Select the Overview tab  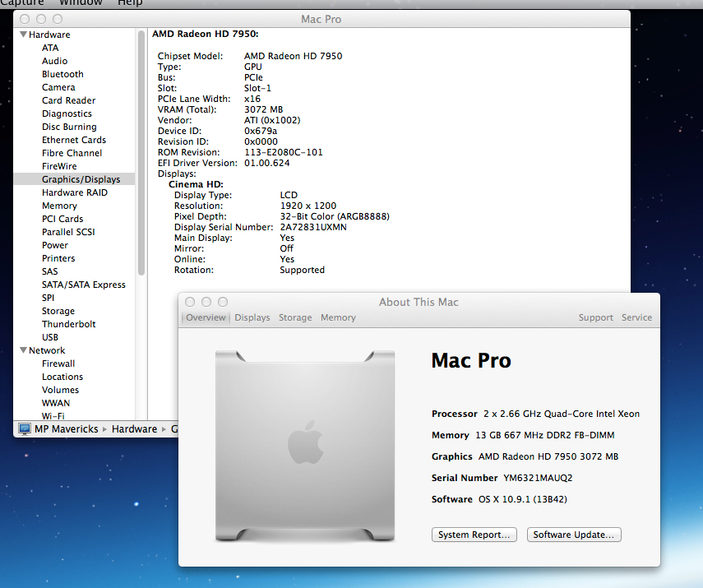click(x=206, y=317)
